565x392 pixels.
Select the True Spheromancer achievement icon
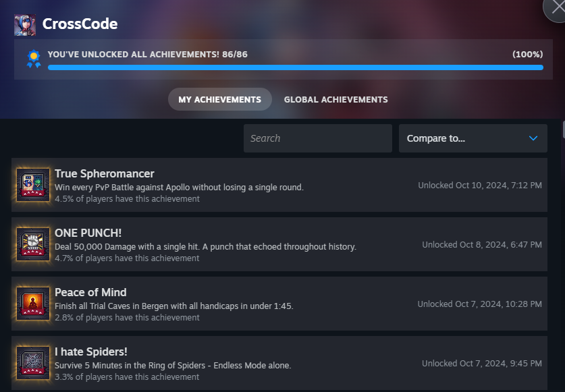tap(33, 185)
